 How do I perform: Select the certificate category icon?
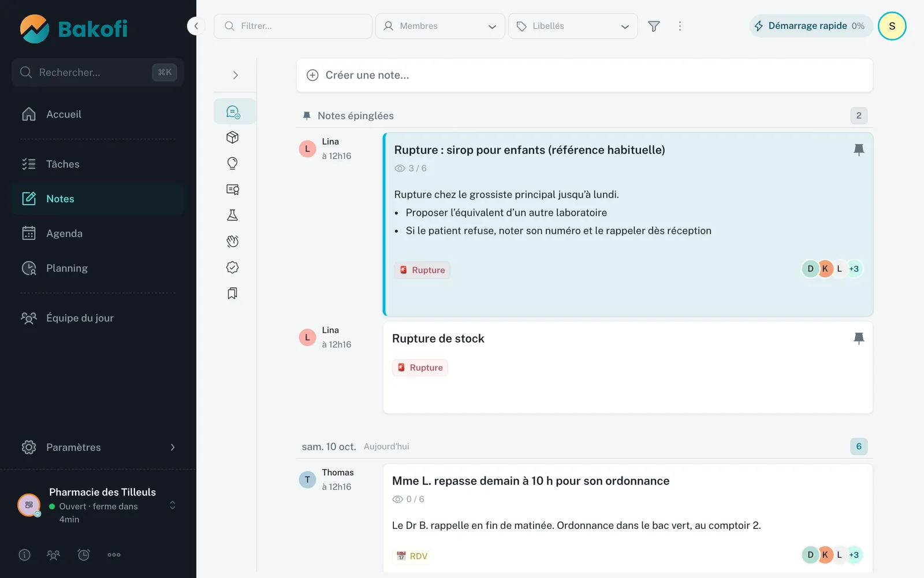click(x=233, y=190)
